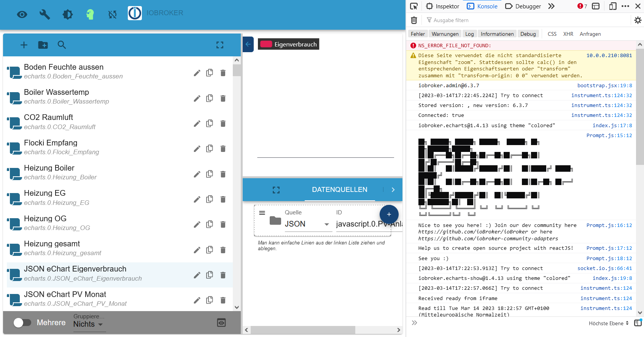Open search in the chart list
The width and height of the screenshot is (644, 337).
click(62, 45)
